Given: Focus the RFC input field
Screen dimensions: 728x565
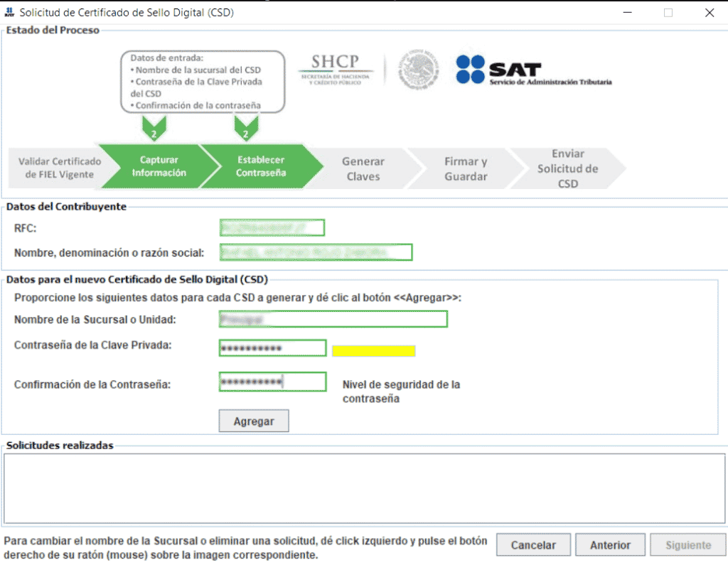Looking at the screenshot, I should tap(272, 227).
